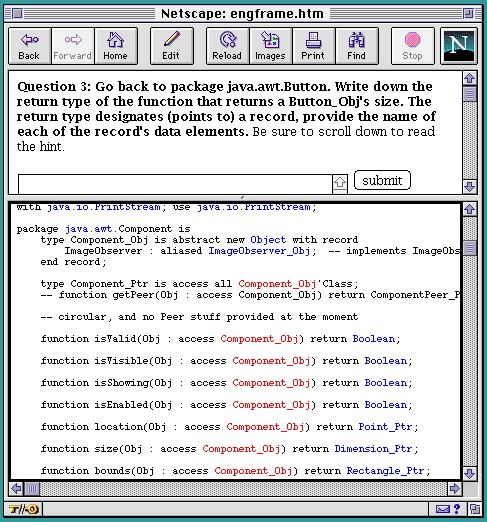Follow the Point_Ptr return type link

click(x=385, y=427)
